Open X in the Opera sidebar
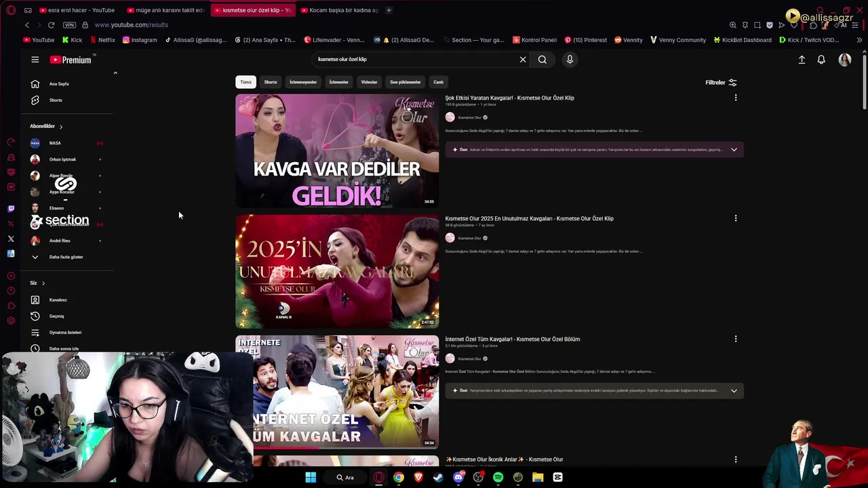Screen dimensions: 868x488 tap(11, 239)
